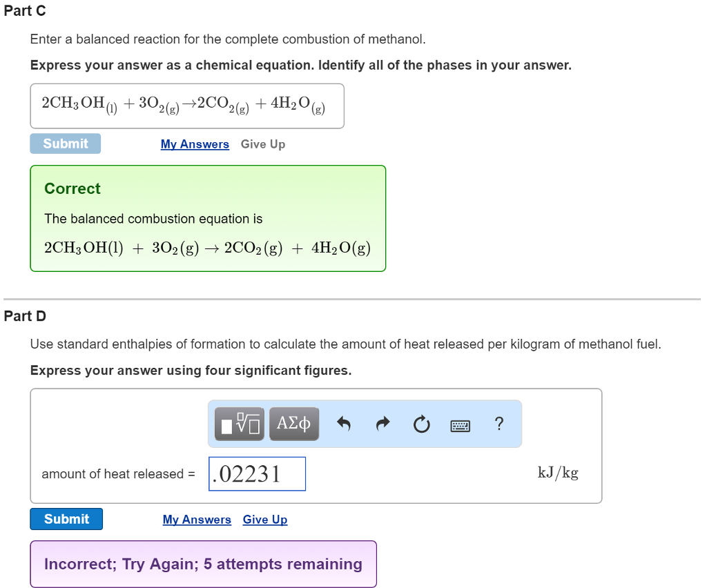Image resolution: width=707 pixels, height=588 pixels.
Task: Open the My Answers link in Part D
Action: pos(197,520)
